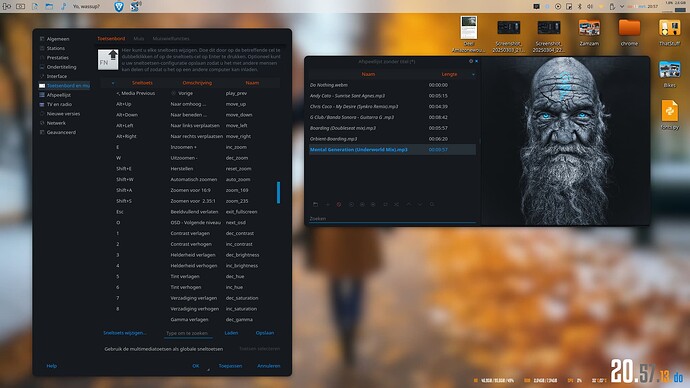Click the Opslaan button
Screen dimensions: 690x388
(x=265, y=333)
